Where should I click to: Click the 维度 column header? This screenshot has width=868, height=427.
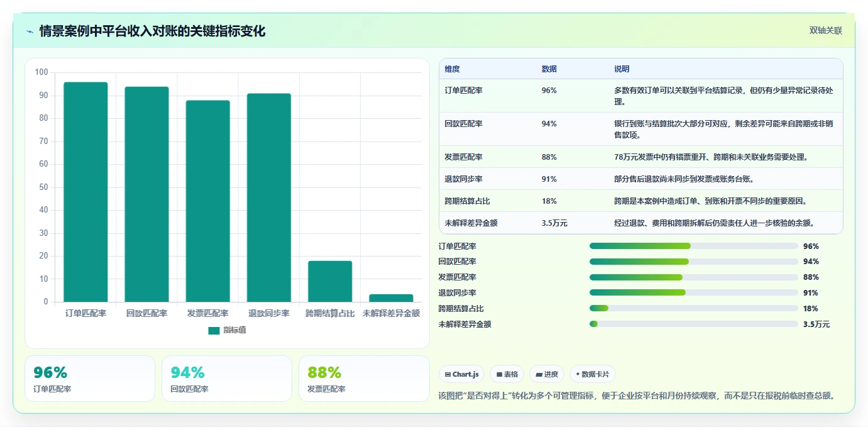point(452,69)
